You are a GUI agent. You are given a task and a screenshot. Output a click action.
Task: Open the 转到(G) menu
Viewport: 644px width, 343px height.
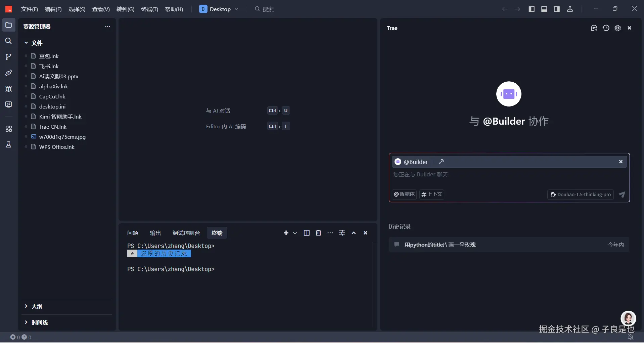point(125,9)
